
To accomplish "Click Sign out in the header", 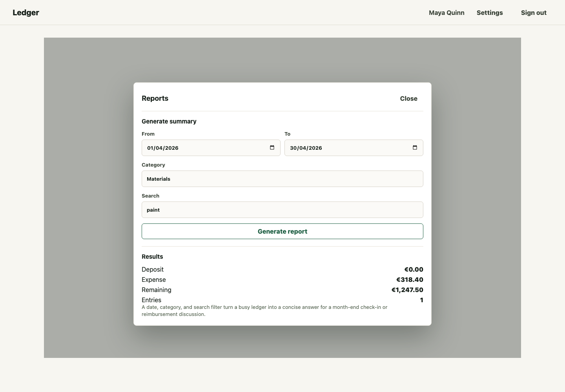I will pyautogui.click(x=534, y=13).
